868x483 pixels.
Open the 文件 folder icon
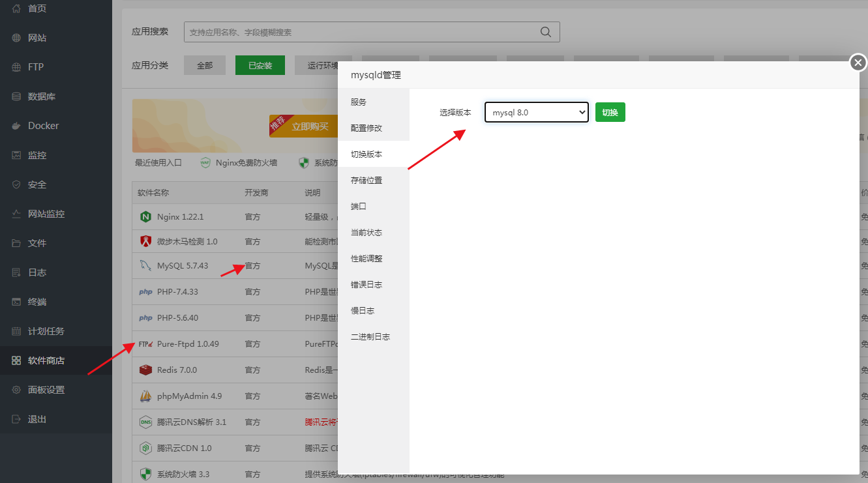16,243
